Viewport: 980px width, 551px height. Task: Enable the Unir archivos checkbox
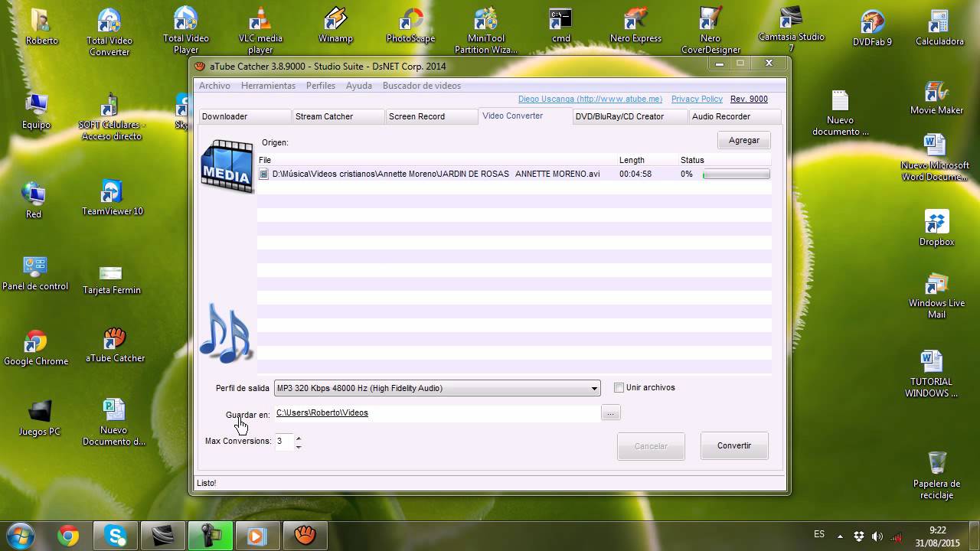click(x=619, y=388)
